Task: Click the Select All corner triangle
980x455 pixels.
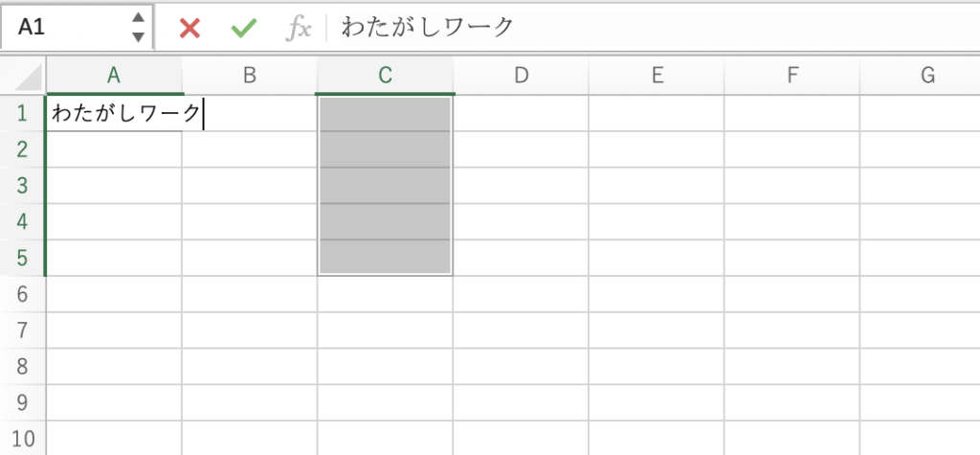Action: click(x=29, y=77)
